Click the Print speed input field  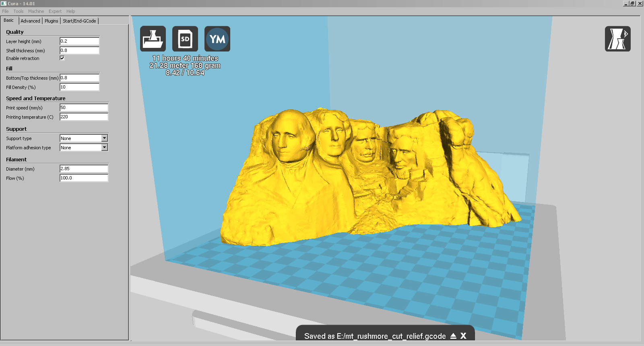(x=84, y=107)
